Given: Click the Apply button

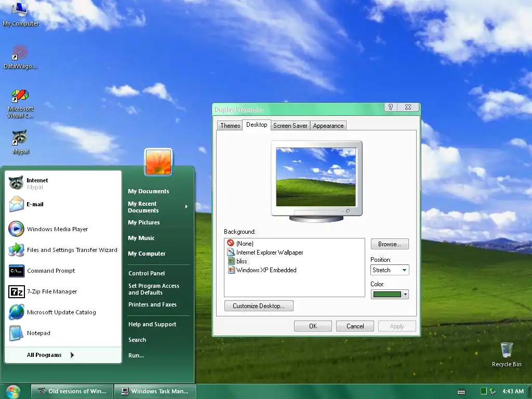Looking at the screenshot, I should 397,326.
